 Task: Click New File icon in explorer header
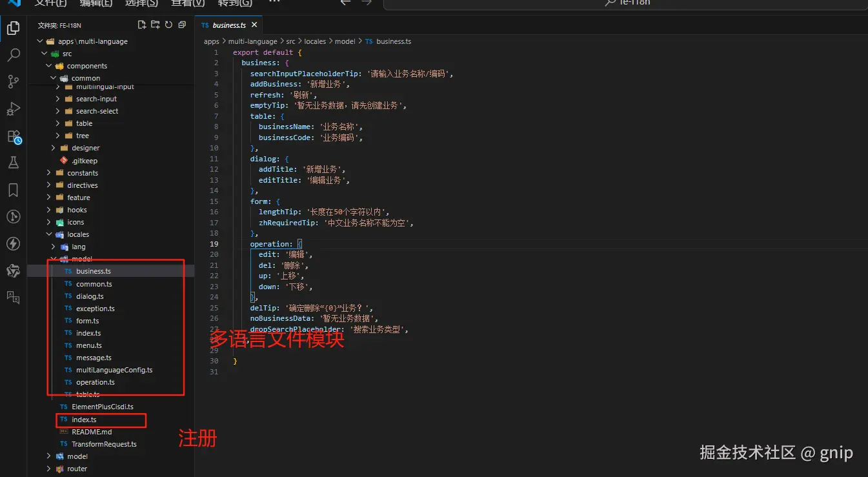pos(142,25)
